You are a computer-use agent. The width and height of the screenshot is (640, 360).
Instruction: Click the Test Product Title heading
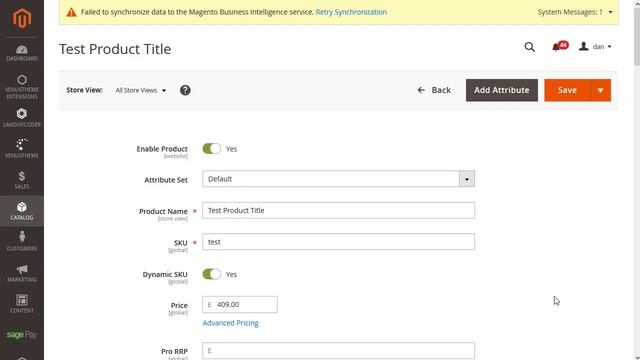tap(115, 49)
